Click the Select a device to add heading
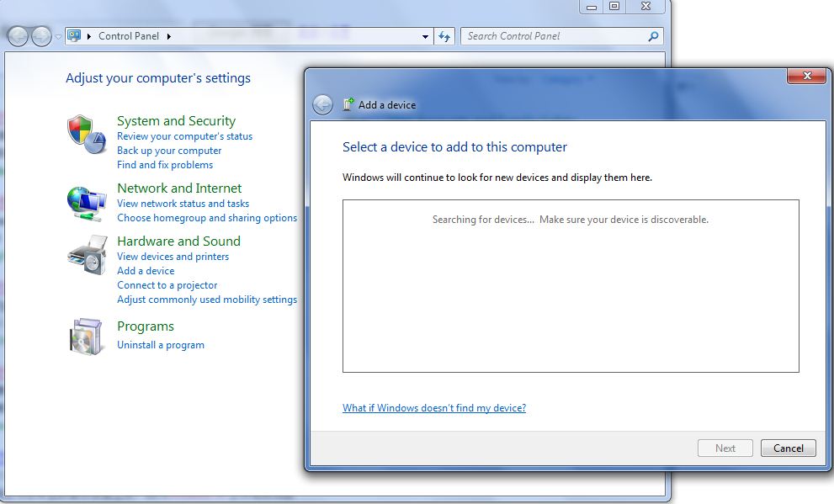834x504 pixels. pos(454,146)
